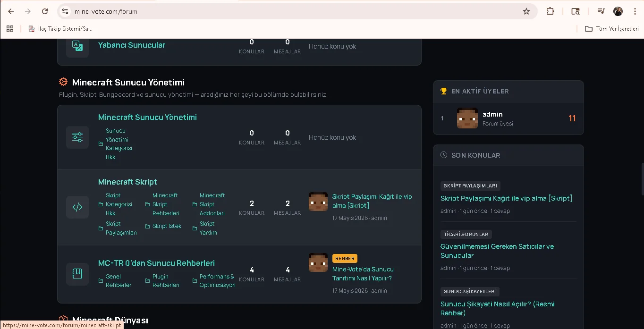Viewport: 644px width, 329px height.
Task: Click the SKRİPT PAYLAŞIMLARI category tag
Action: (x=470, y=186)
